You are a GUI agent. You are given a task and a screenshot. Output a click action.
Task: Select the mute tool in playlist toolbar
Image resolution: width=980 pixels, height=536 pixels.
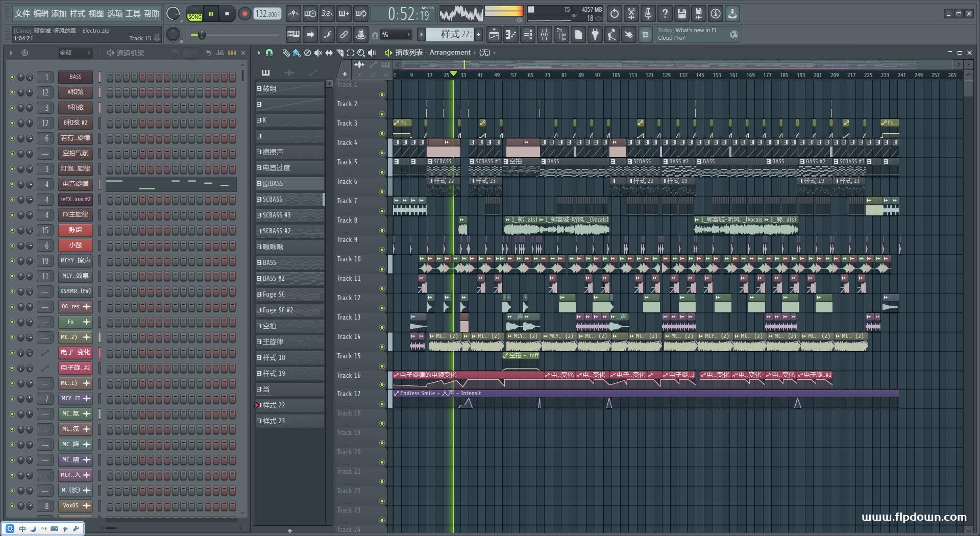[318, 53]
